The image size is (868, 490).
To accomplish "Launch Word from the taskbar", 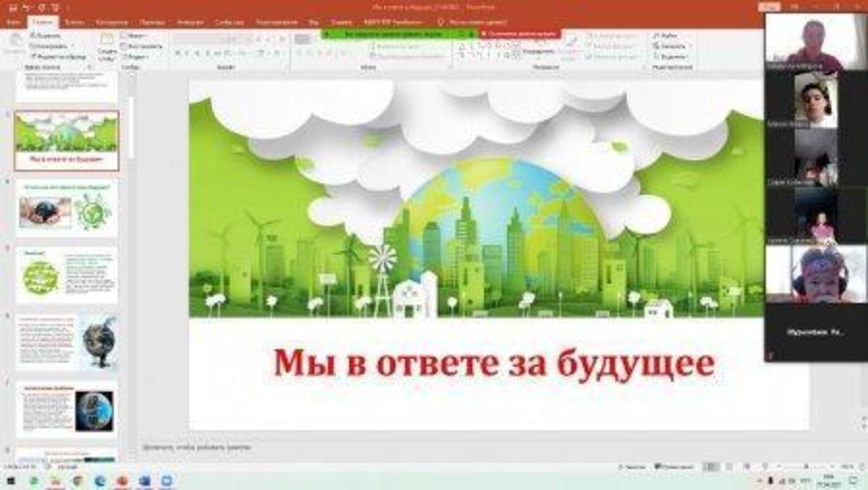I will (x=144, y=481).
